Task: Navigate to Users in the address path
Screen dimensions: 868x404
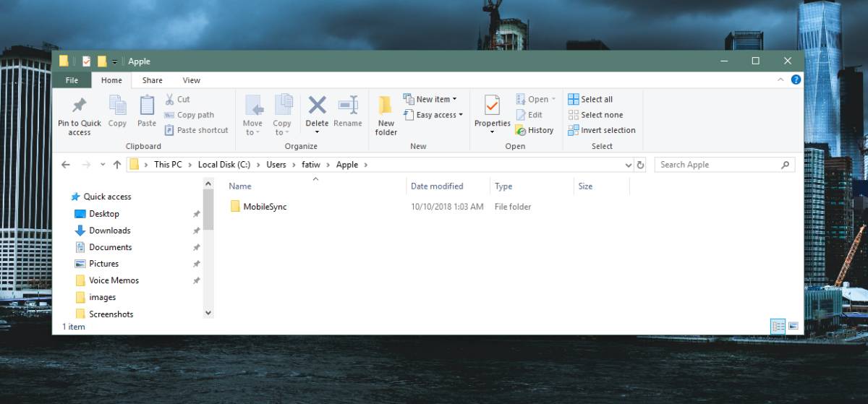Action: pyautogui.click(x=276, y=165)
